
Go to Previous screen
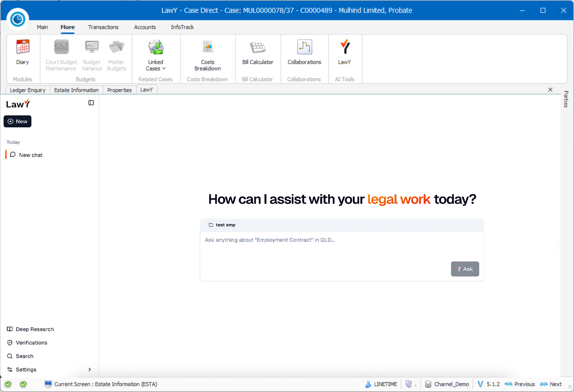pyautogui.click(x=520, y=384)
